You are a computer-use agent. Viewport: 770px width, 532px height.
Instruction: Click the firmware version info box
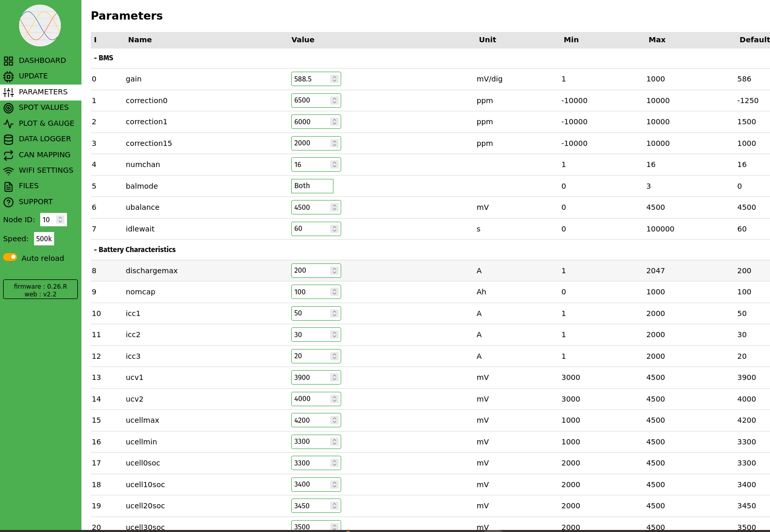tap(40, 290)
